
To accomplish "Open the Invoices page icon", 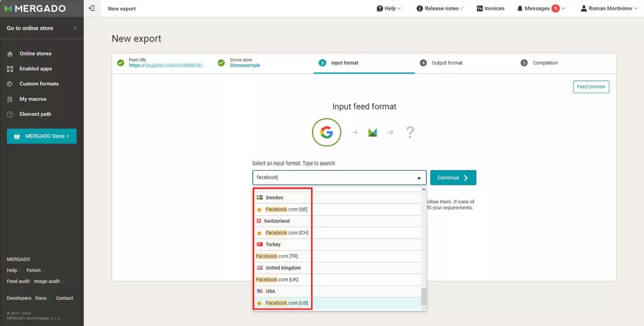I will (480, 8).
